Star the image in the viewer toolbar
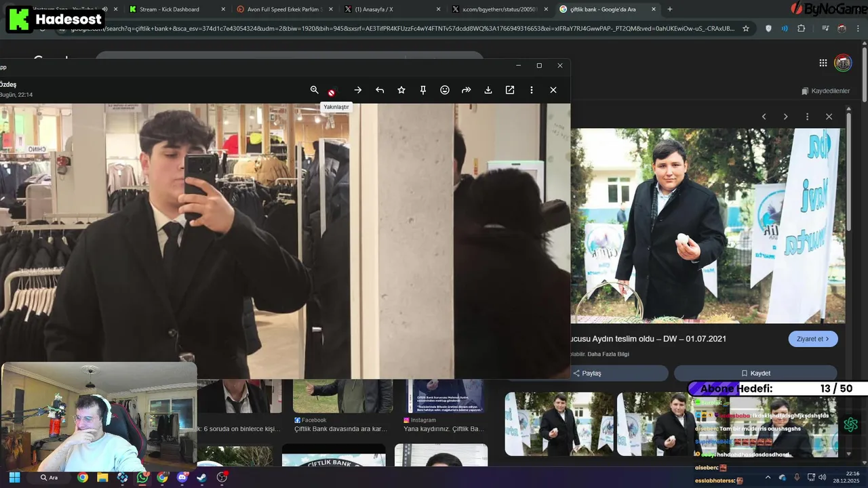 [401, 89]
